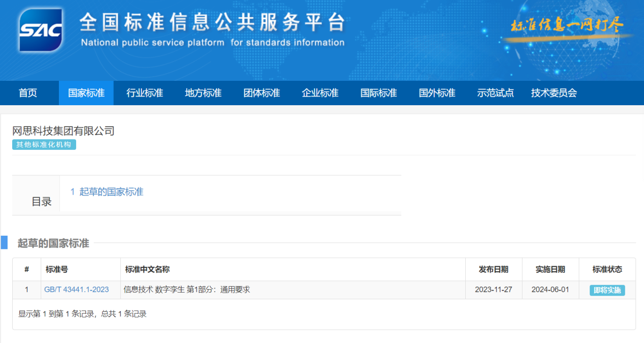This screenshot has height=343, width=644.
Task: Open the 国外标准 section
Action: click(437, 92)
